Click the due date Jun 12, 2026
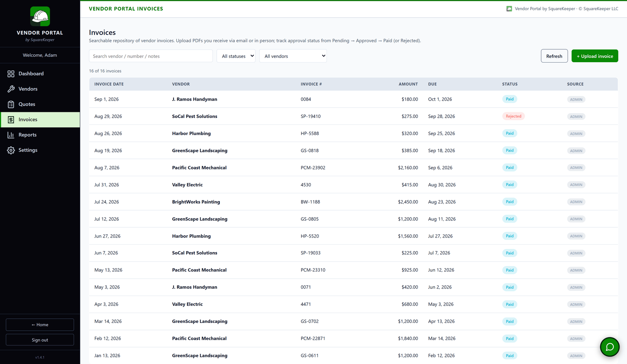627x364 pixels. click(441, 270)
